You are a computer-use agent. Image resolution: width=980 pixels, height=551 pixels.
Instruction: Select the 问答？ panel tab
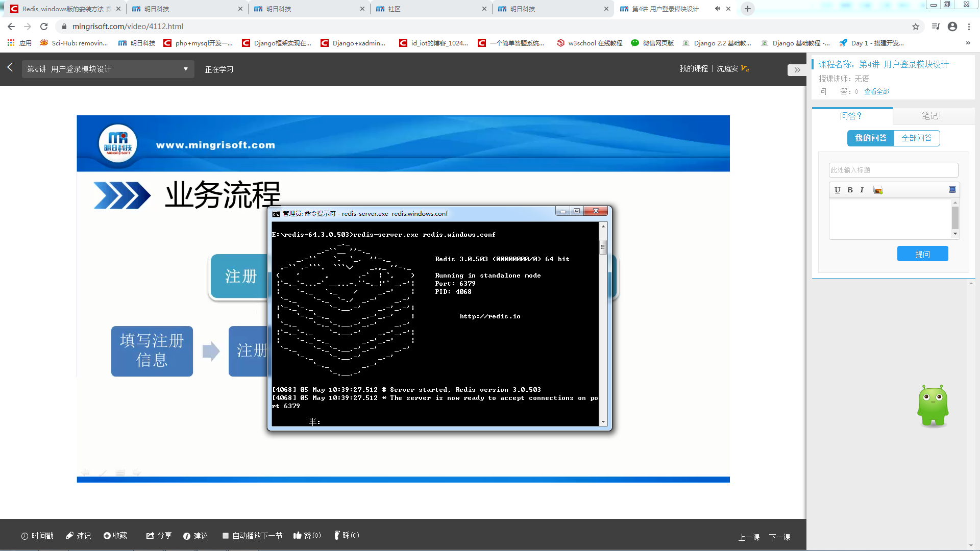(852, 116)
